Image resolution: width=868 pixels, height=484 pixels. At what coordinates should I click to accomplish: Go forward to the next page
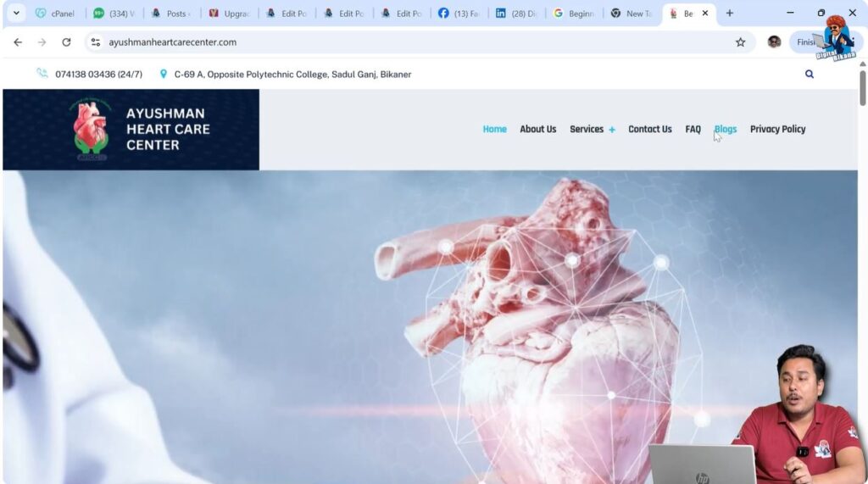pos(42,42)
